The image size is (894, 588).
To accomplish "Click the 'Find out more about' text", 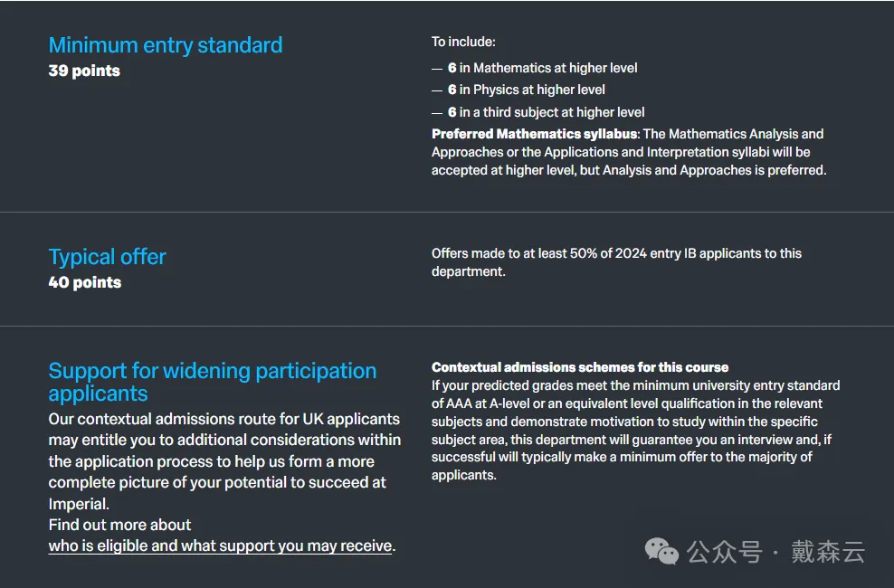I will (x=119, y=525).
